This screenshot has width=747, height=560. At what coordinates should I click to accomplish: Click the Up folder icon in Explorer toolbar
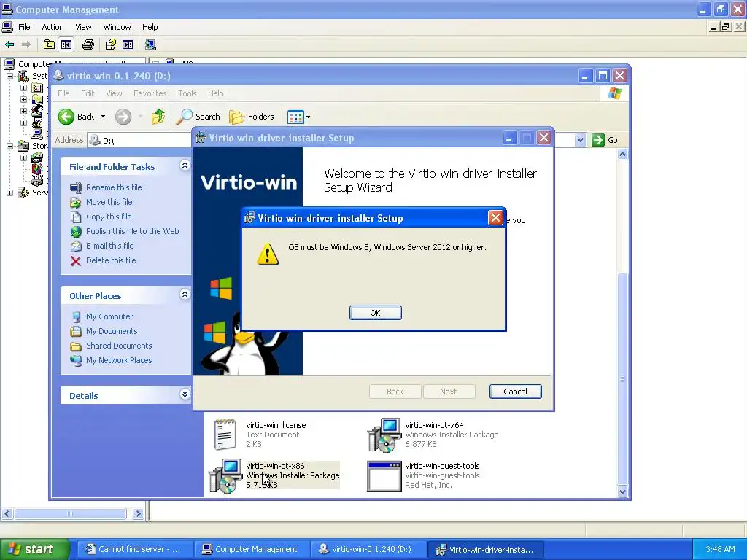click(158, 117)
